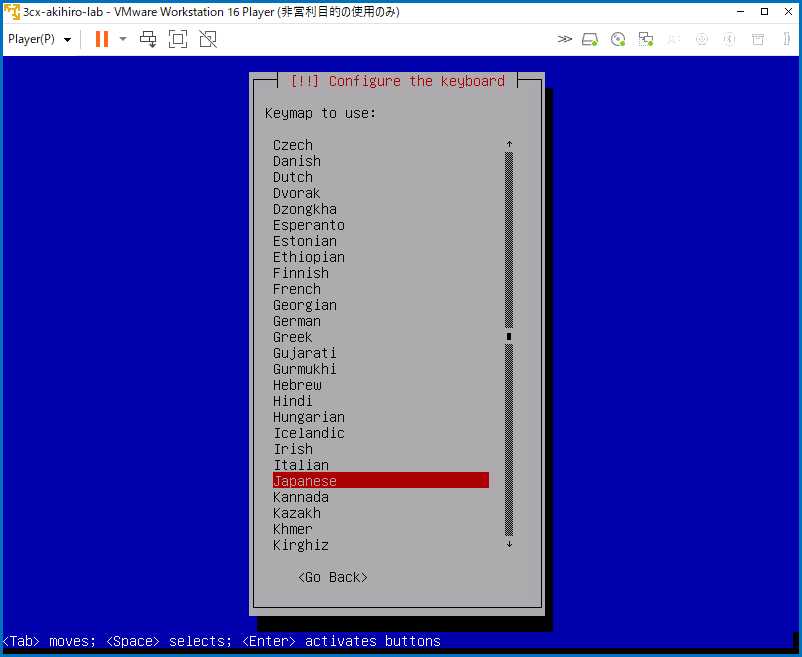
Task: Select Kannada keymap
Action: click(381, 497)
